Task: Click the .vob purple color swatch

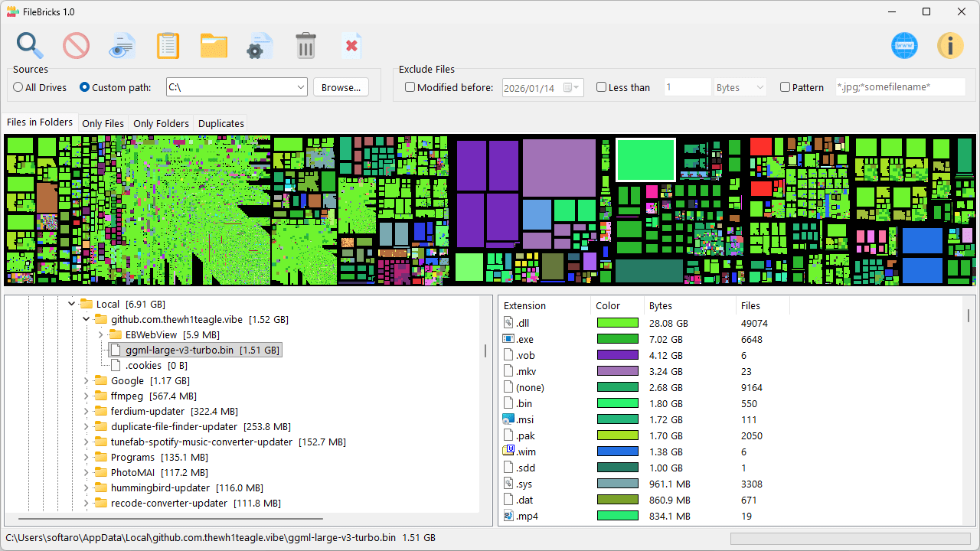Action: click(x=618, y=355)
